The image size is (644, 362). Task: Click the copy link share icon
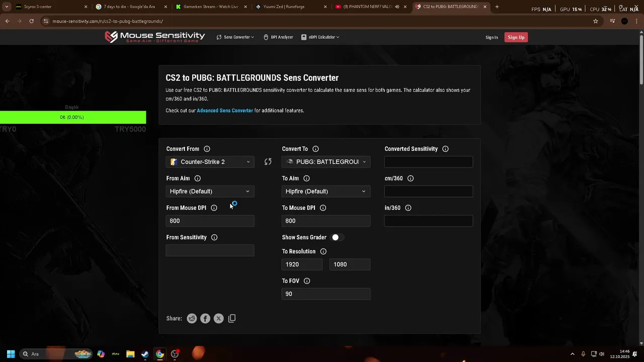tap(232, 318)
